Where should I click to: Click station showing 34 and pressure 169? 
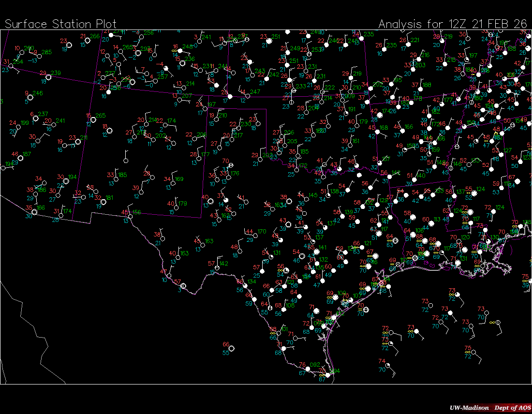click(173, 183)
